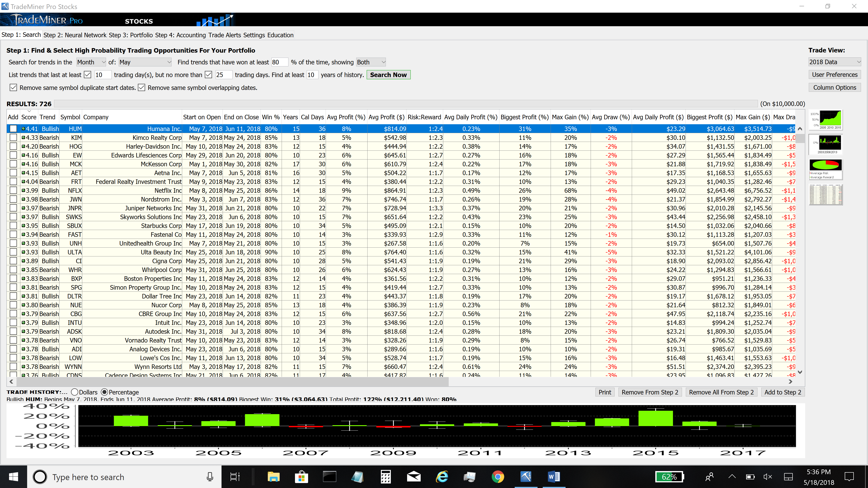The image size is (868, 488).
Task: Toggle Remove same symbol duplicate start dates
Action: (13, 88)
